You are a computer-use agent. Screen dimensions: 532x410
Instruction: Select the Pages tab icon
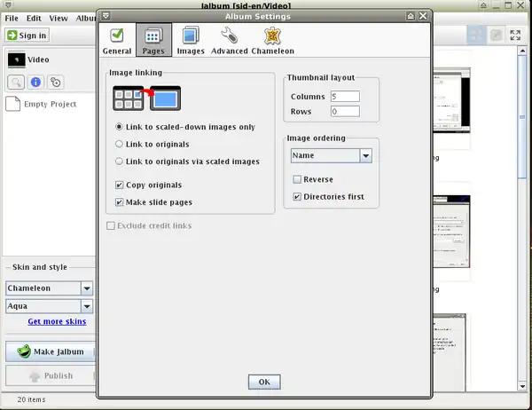point(153,41)
